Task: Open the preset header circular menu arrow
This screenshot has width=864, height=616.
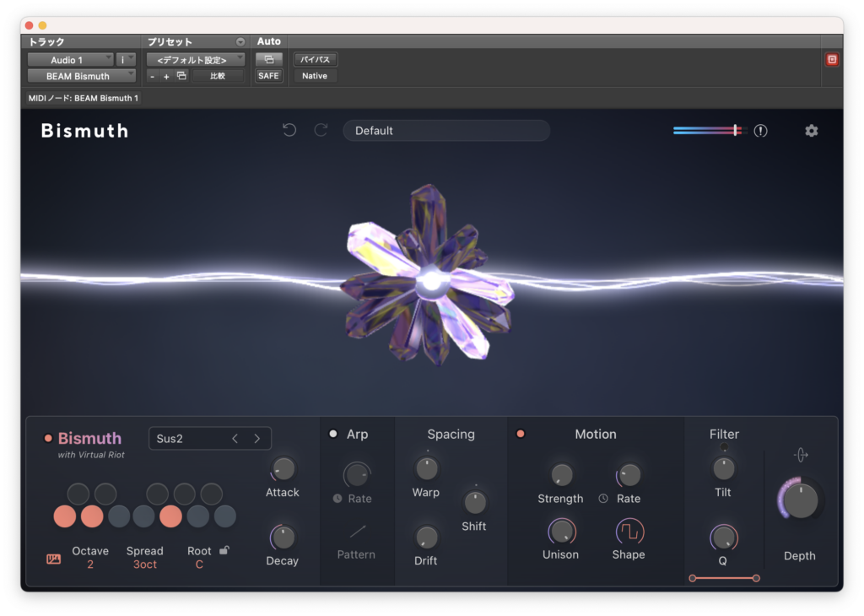Action: [240, 42]
